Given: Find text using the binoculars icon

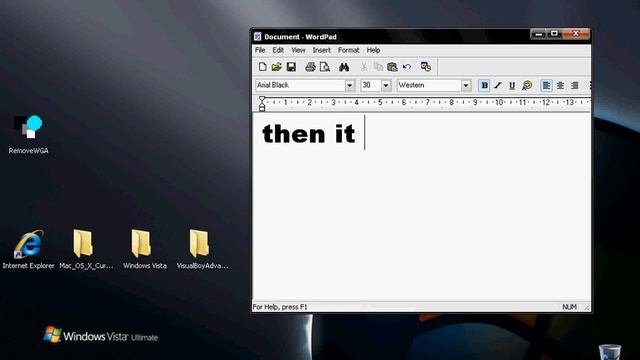Looking at the screenshot, I should pos(344,67).
